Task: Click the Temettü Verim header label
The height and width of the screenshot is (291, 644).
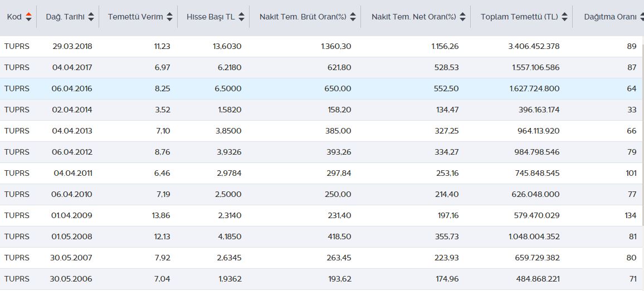Action: [x=135, y=17]
